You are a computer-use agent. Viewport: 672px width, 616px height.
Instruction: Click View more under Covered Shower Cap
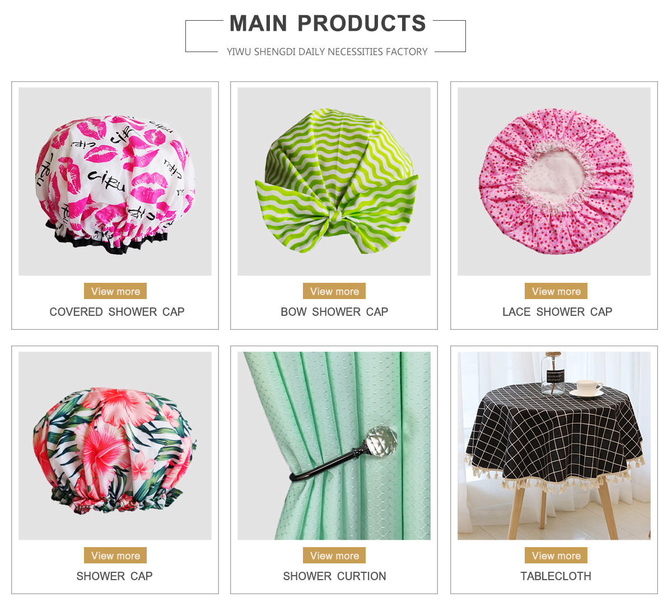[115, 291]
